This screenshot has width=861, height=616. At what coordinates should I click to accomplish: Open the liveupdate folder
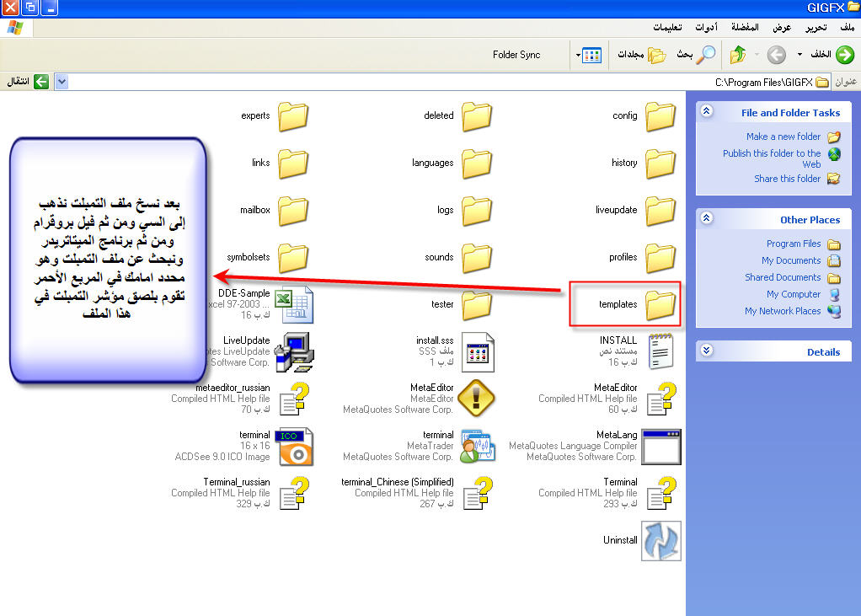tap(660, 211)
